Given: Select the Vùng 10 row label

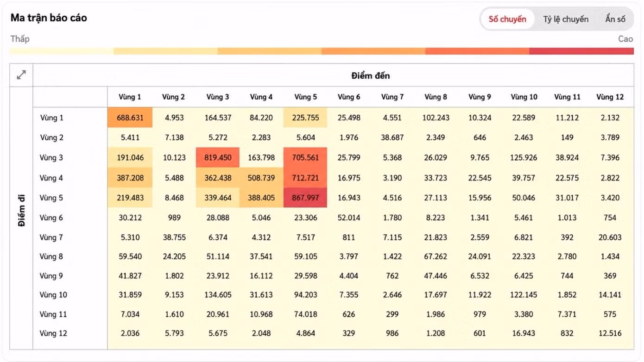Looking at the screenshot, I should point(53,295).
